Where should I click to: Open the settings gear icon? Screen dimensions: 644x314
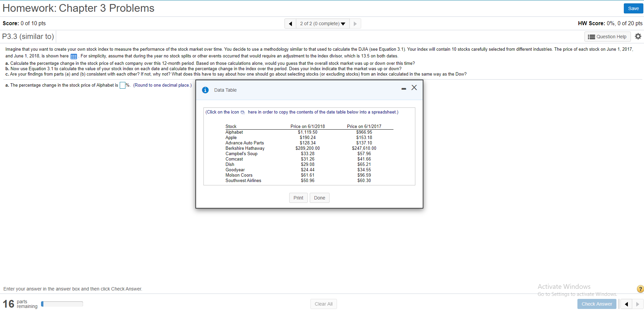(638, 36)
